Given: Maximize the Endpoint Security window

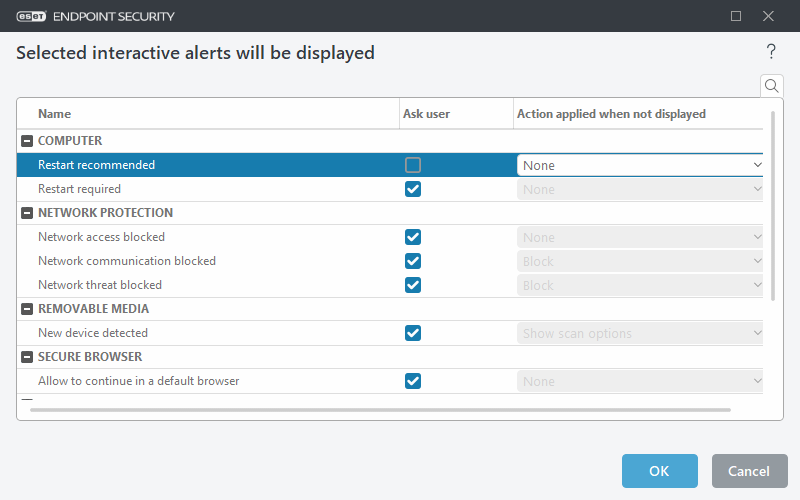Looking at the screenshot, I should (x=736, y=16).
